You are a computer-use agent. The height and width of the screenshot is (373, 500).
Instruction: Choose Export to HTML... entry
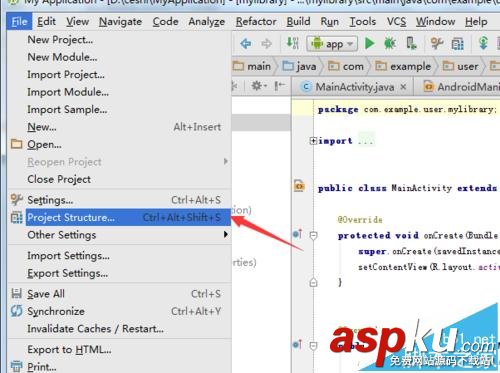120,349
